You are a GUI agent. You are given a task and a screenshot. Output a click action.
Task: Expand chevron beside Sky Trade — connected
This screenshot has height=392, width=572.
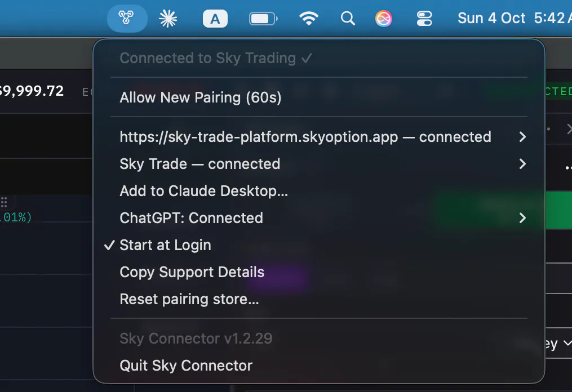coord(522,164)
